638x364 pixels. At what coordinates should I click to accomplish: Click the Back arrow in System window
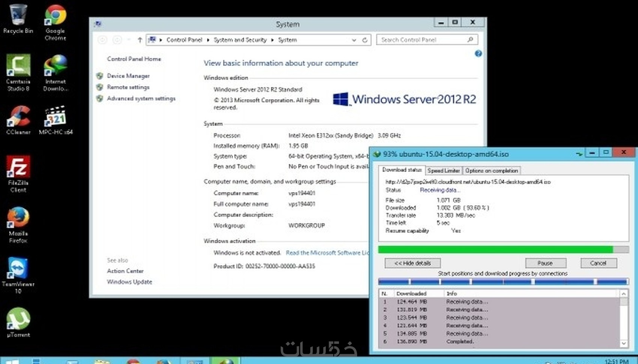click(x=102, y=40)
